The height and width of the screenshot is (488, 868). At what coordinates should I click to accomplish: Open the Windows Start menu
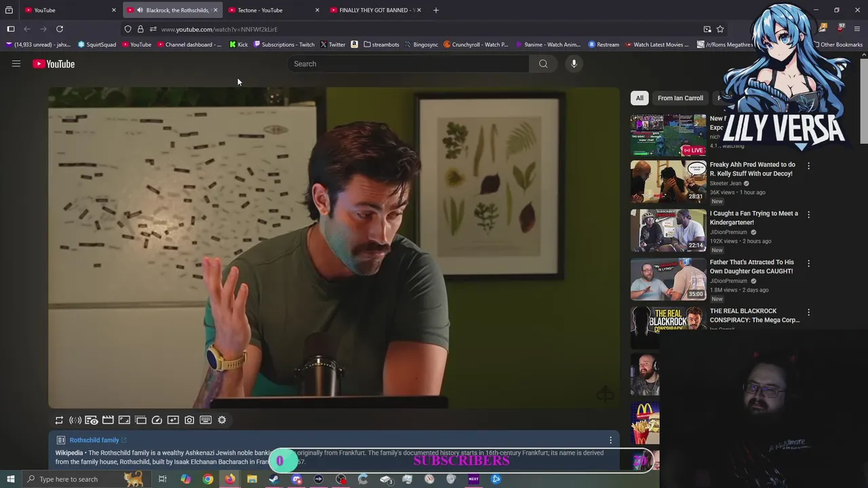pyautogui.click(x=10, y=479)
